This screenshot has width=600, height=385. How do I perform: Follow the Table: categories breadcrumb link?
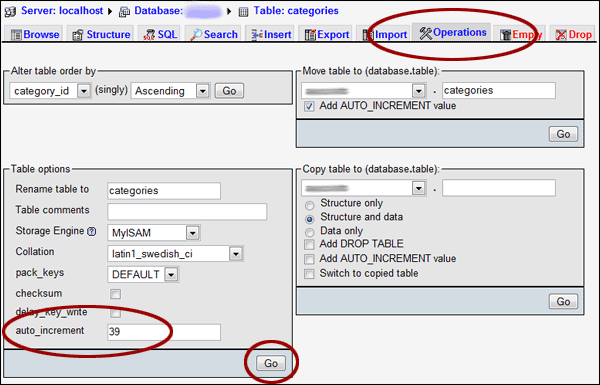296,11
